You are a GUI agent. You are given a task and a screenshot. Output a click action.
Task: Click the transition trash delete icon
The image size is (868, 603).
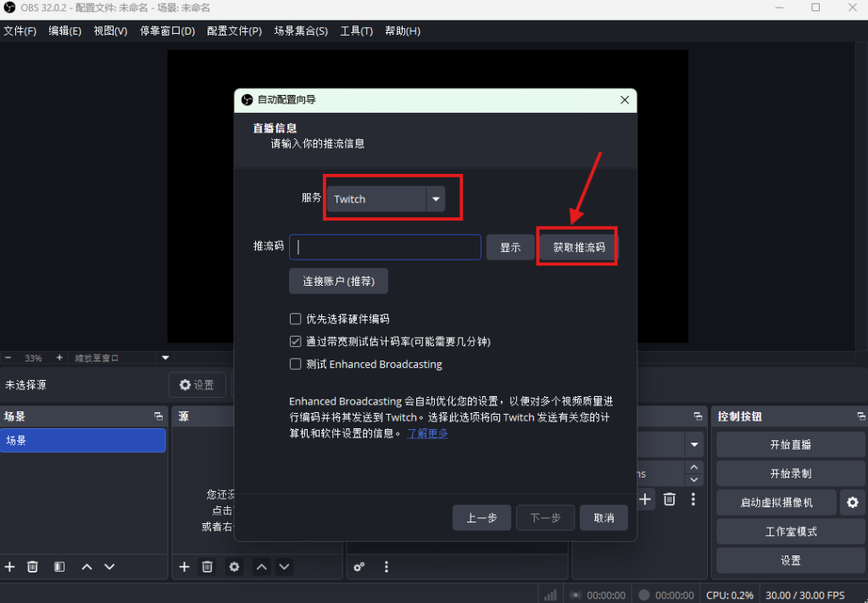pos(669,500)
